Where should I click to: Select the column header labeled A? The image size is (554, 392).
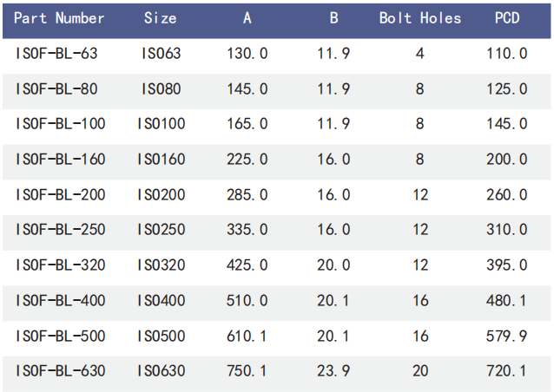click(x=247, y=18)
